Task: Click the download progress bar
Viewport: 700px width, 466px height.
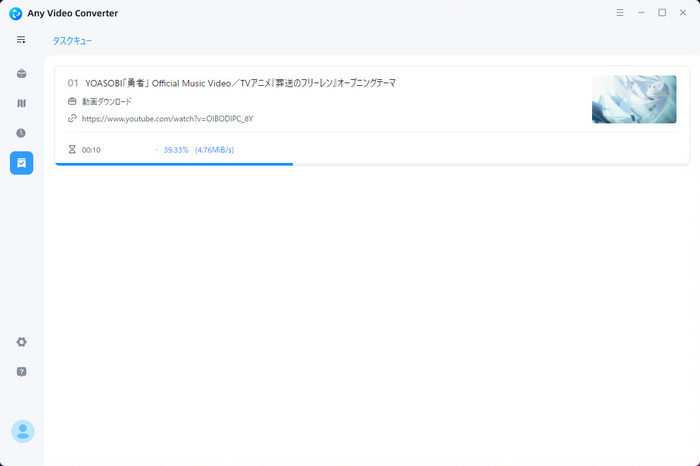Action: (372, 164)
